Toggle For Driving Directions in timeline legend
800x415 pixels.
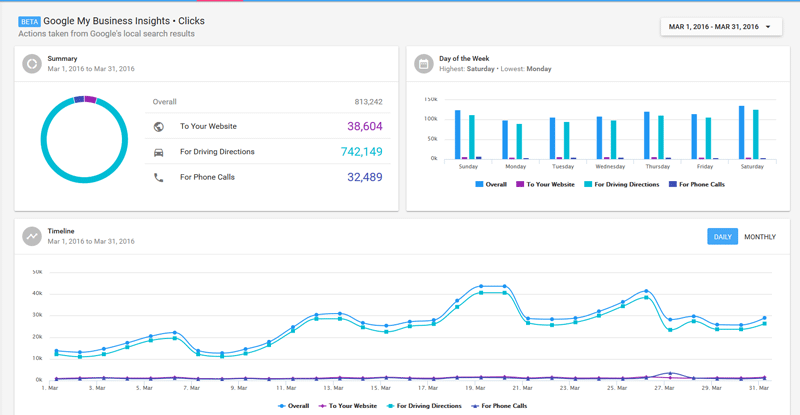click(x=424, y=406)
